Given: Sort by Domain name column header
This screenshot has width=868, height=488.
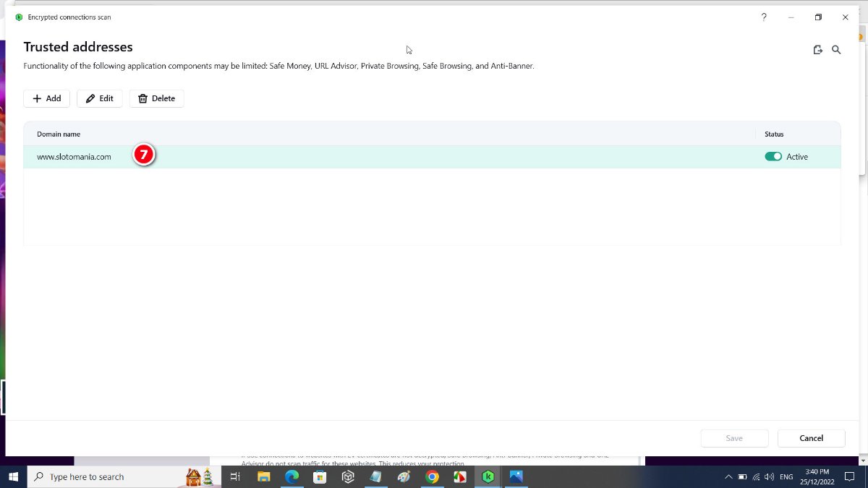Looking at the screenshot, I should pyautogui.click(x=59, y=134).
